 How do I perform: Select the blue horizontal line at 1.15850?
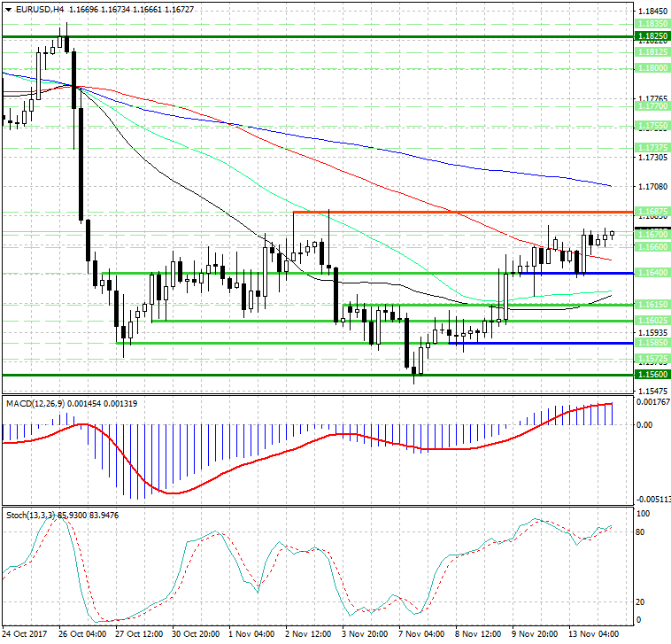(541, 343)
